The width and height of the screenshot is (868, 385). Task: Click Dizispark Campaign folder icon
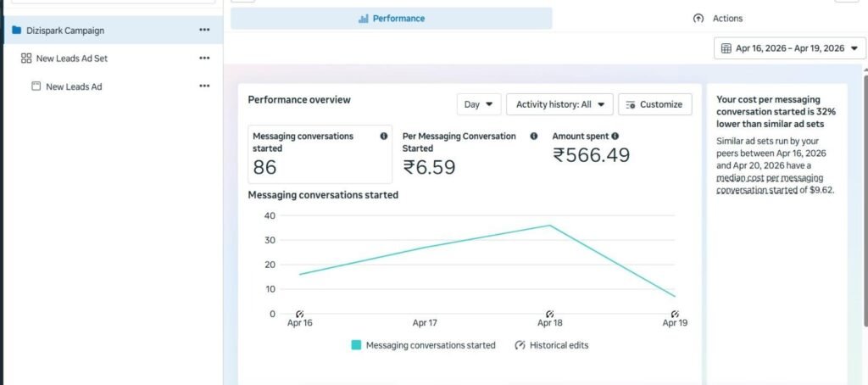click(17, 30)
